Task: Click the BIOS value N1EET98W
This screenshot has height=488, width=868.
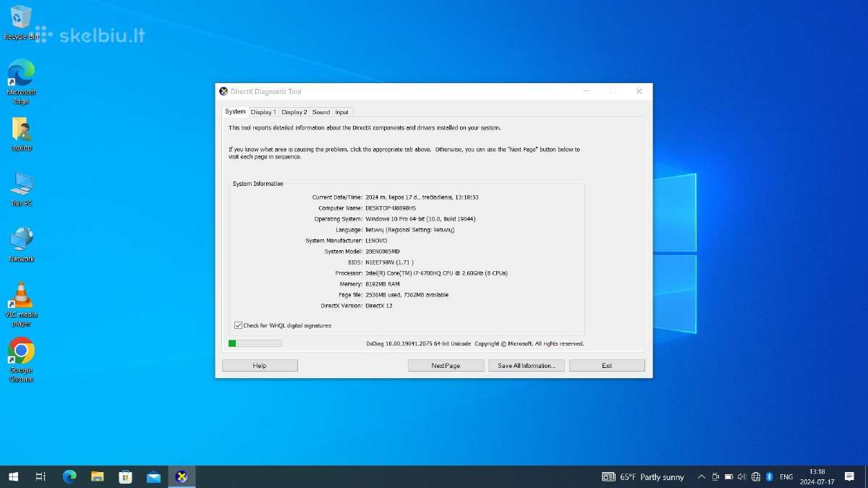Action: [x=389, y=262]
